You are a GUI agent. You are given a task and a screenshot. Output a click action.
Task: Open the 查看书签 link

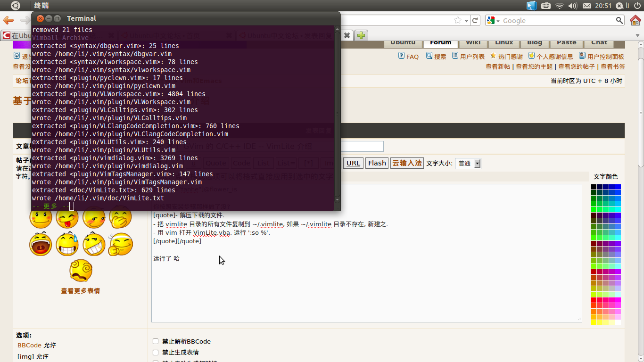(x=613, y=67)
